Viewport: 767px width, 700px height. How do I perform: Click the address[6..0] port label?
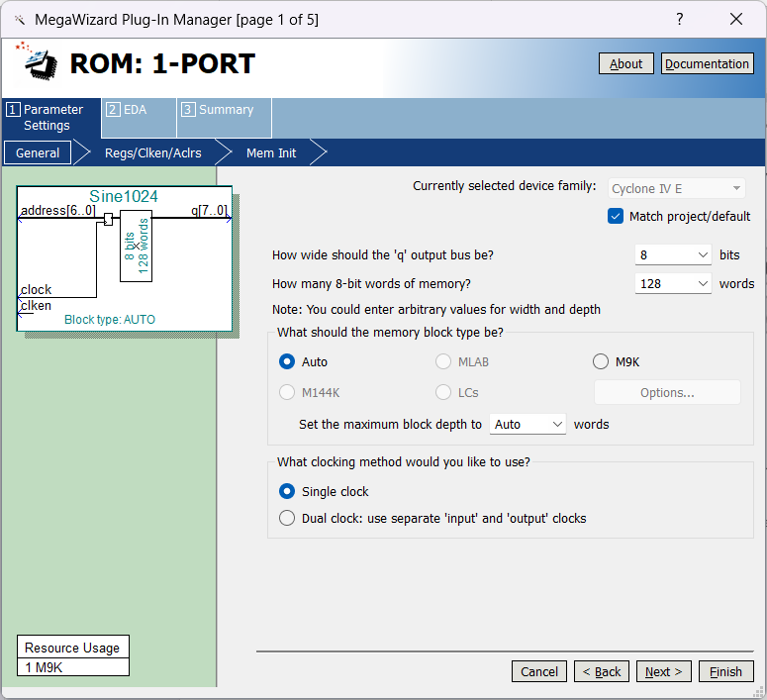click(57, 211)
